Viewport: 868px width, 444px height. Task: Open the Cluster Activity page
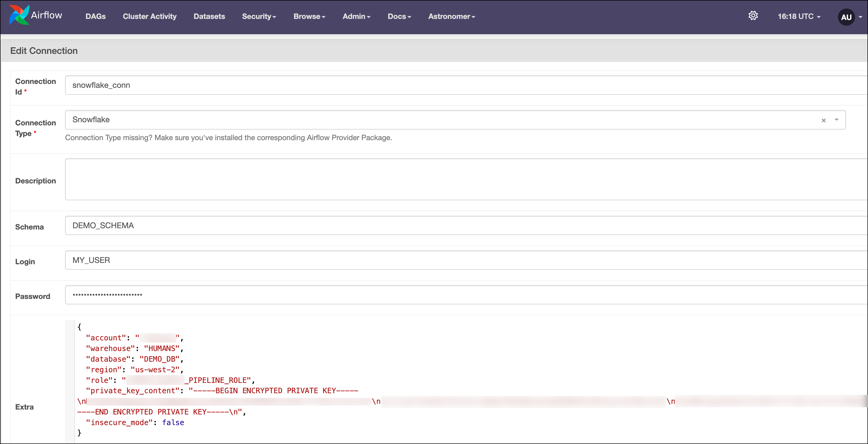(x=150, y=16)
